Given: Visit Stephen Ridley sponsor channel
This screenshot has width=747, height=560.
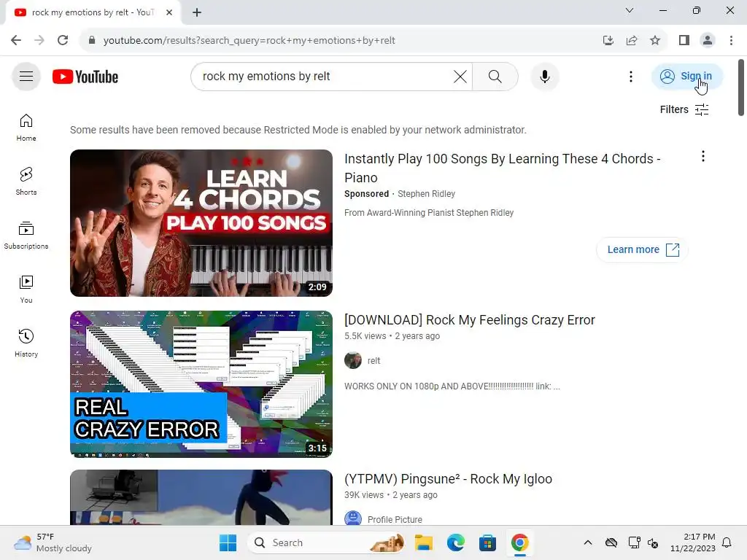Looking at the screenshot, I should 426,194.
